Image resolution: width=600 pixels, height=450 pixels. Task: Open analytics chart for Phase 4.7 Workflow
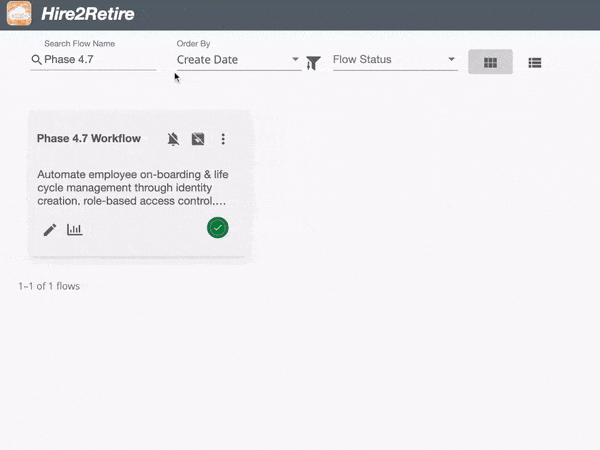[75, 230]
